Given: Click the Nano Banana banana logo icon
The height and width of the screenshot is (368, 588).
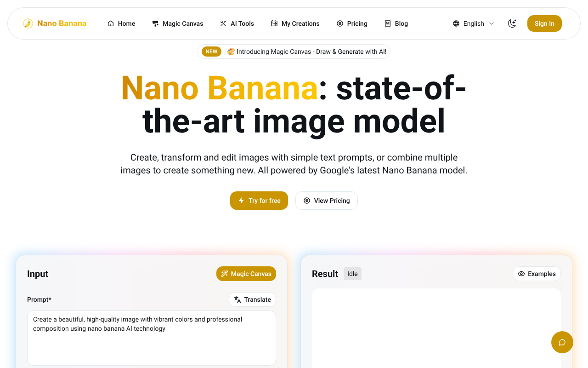Looking at the screenshot, I should pyautogui.click(x=28, y=23).
